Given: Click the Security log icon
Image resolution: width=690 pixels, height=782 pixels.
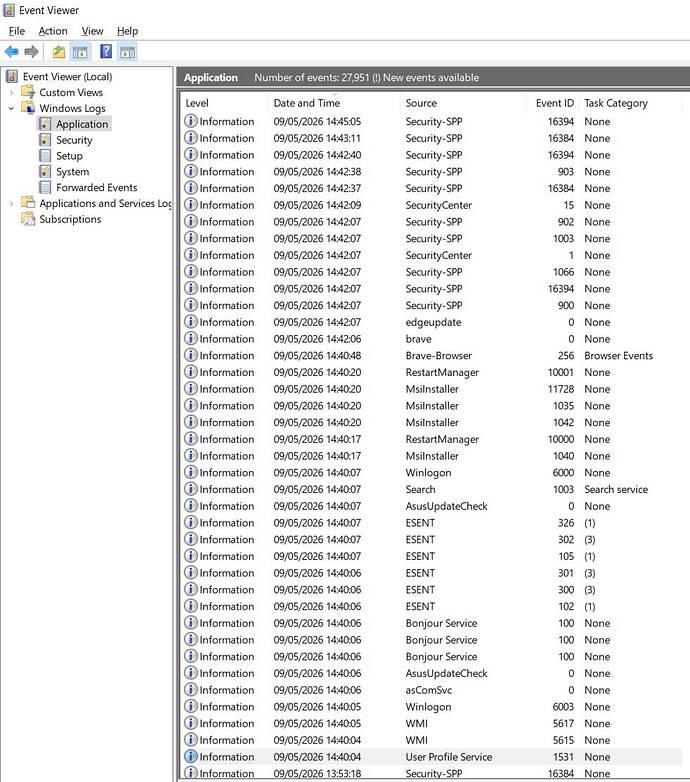Looking at the screenshot, I should point(45,140).
